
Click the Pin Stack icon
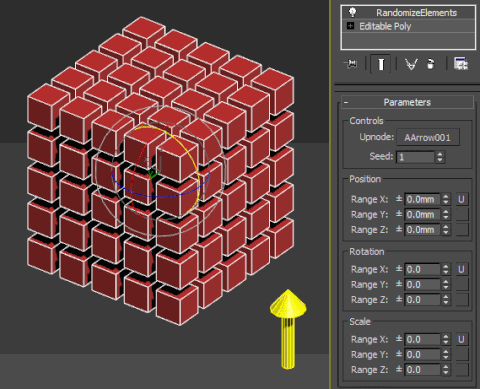tap(351, 63)
